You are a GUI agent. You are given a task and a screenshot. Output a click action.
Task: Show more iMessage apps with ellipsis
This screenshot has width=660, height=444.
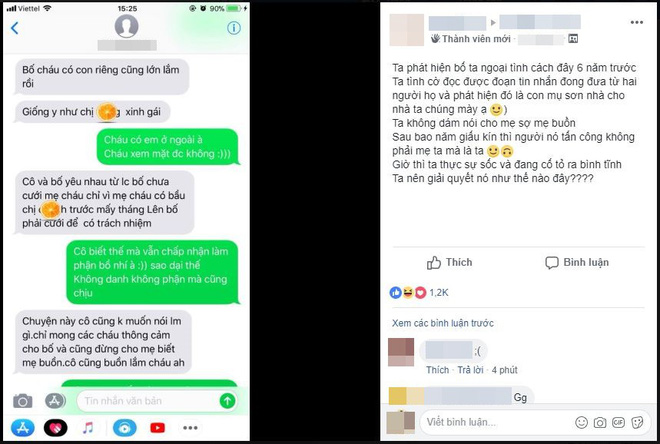pos(190,428)
